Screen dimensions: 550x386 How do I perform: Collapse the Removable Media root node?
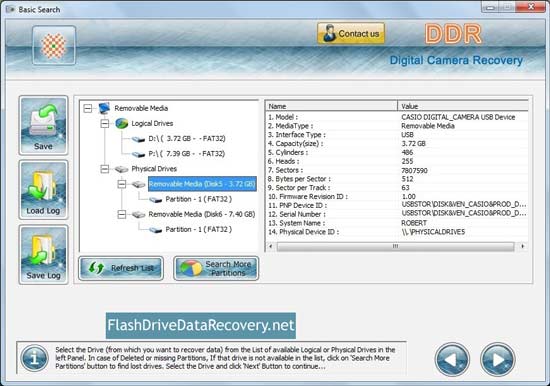(x=88, y=108)
